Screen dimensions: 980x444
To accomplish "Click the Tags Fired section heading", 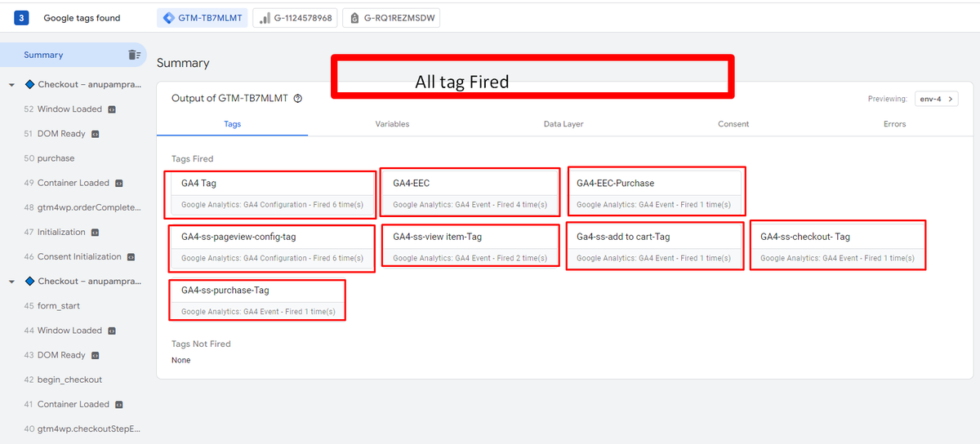I will pos(192,159).
